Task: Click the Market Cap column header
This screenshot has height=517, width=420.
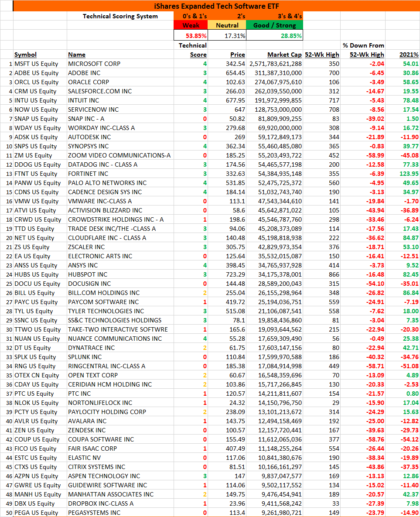Action: tap(284, 55)
